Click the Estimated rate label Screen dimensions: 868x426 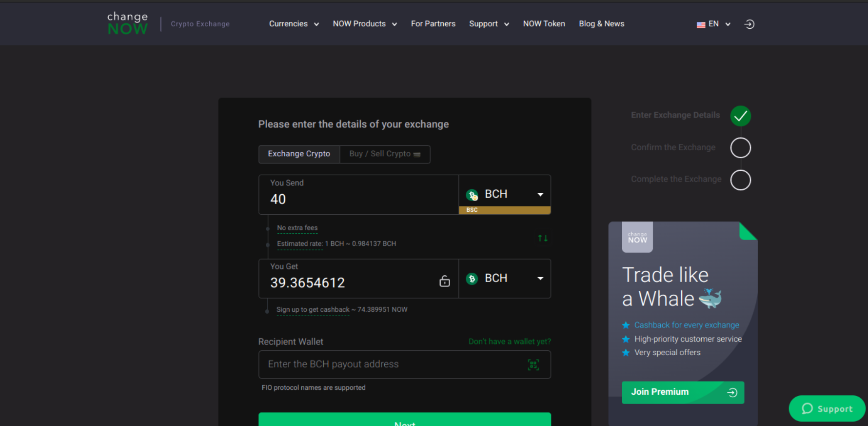click(300, 243)
